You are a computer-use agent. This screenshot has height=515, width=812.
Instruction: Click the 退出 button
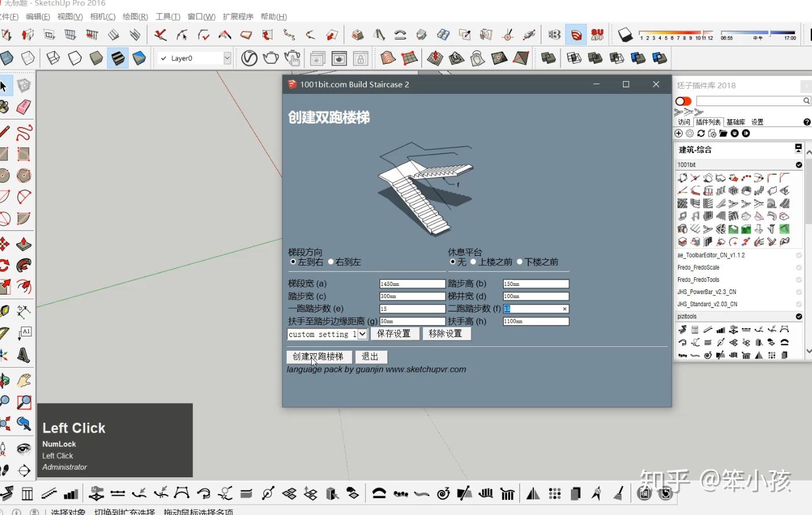pos(370,357)
